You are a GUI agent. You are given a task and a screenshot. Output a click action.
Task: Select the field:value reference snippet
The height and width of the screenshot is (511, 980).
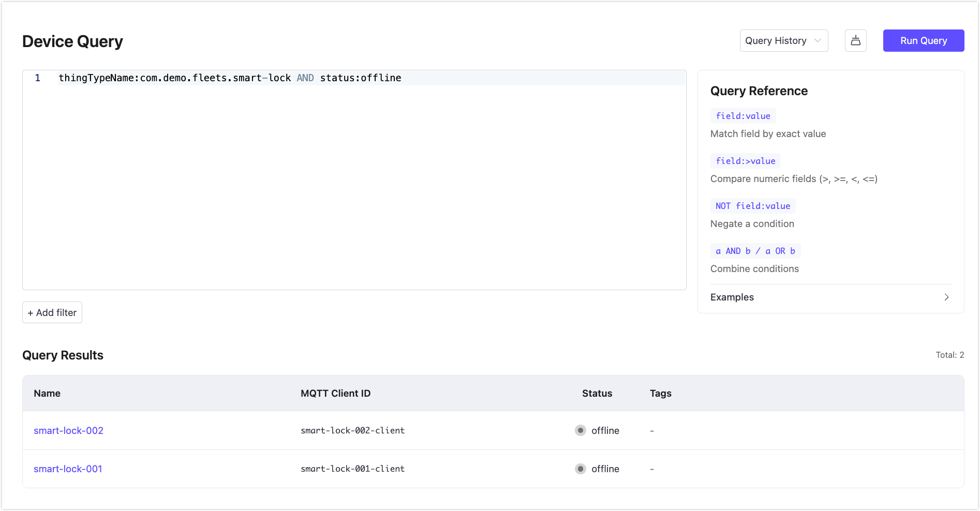click(743, 116)
